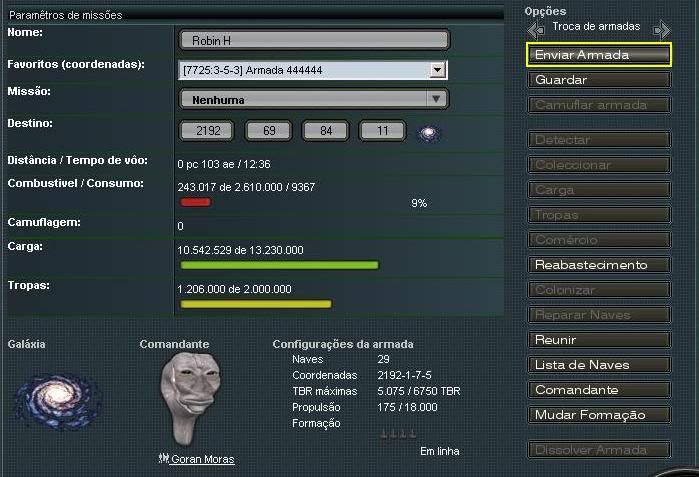Open the Favoritos coordinates dropdown
The height and width of the screenshot is (477, 699).
click(436, 70)
